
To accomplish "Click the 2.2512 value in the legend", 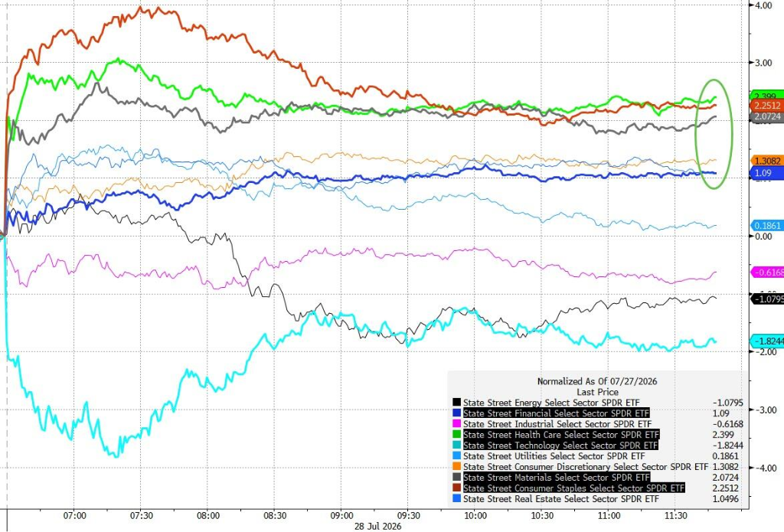I will pyautogui.click(x=726, y=488).
